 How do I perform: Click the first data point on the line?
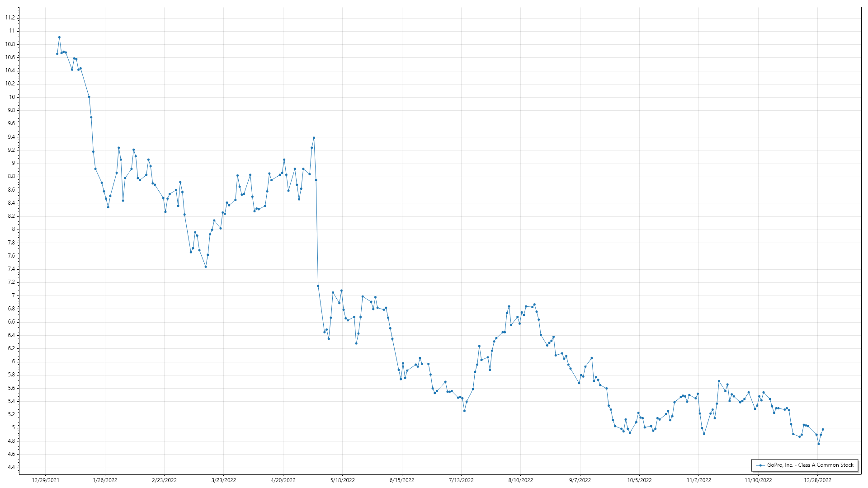(57, 54)
